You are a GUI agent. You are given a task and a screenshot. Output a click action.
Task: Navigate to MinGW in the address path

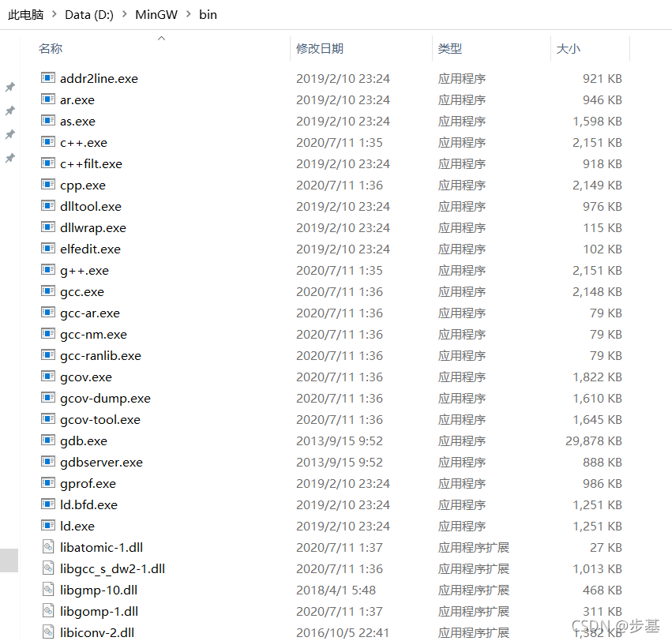156,14
